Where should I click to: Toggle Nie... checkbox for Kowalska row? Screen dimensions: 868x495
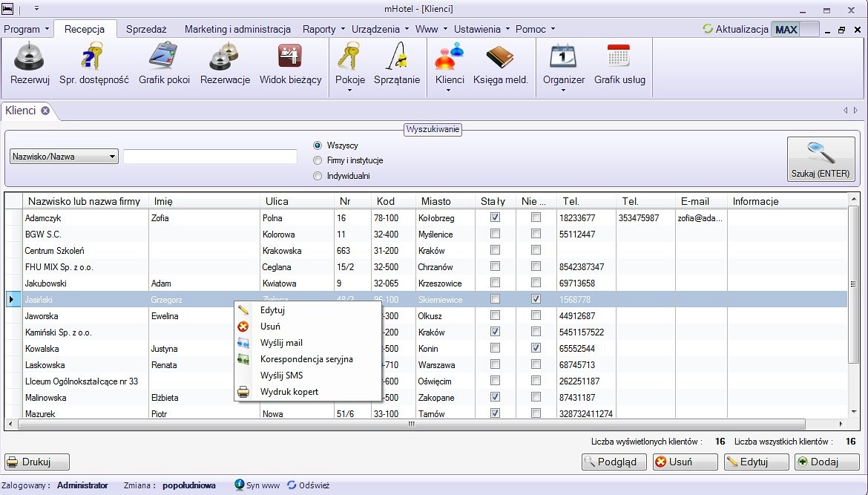[536, 348]
